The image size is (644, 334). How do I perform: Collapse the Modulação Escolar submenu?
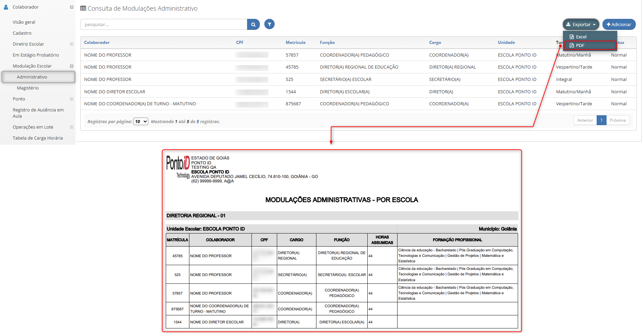tap(71, 66)
